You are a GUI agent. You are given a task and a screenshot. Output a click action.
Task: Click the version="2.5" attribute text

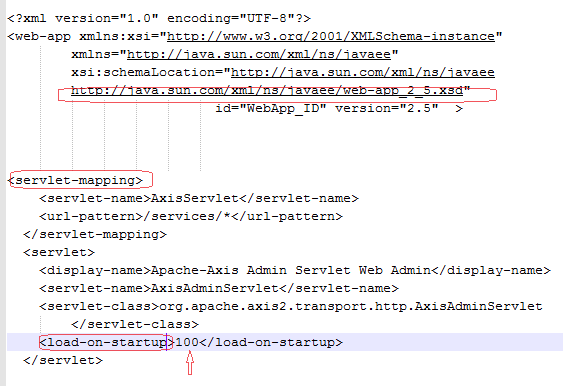[387, 108]
